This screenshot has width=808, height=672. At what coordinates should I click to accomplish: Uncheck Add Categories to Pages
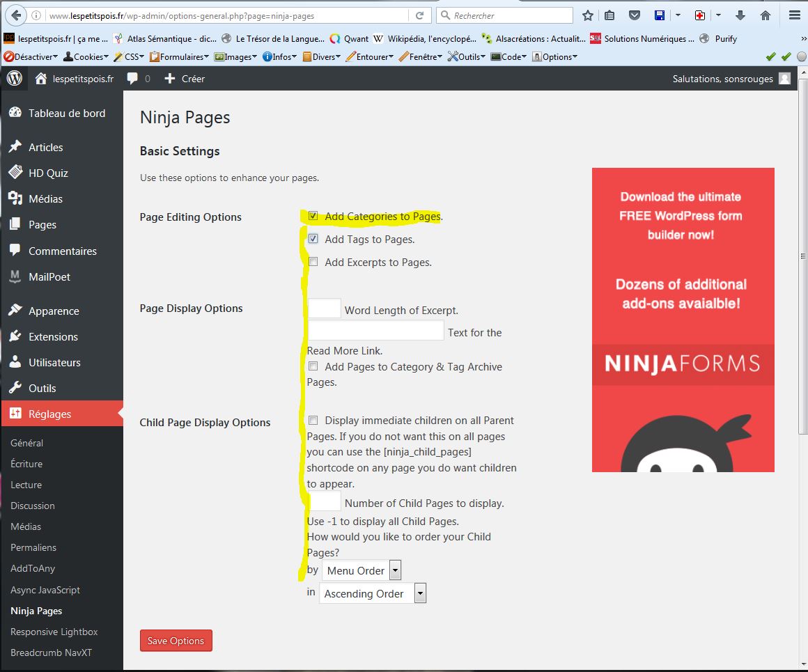click(x=313, y=216)
